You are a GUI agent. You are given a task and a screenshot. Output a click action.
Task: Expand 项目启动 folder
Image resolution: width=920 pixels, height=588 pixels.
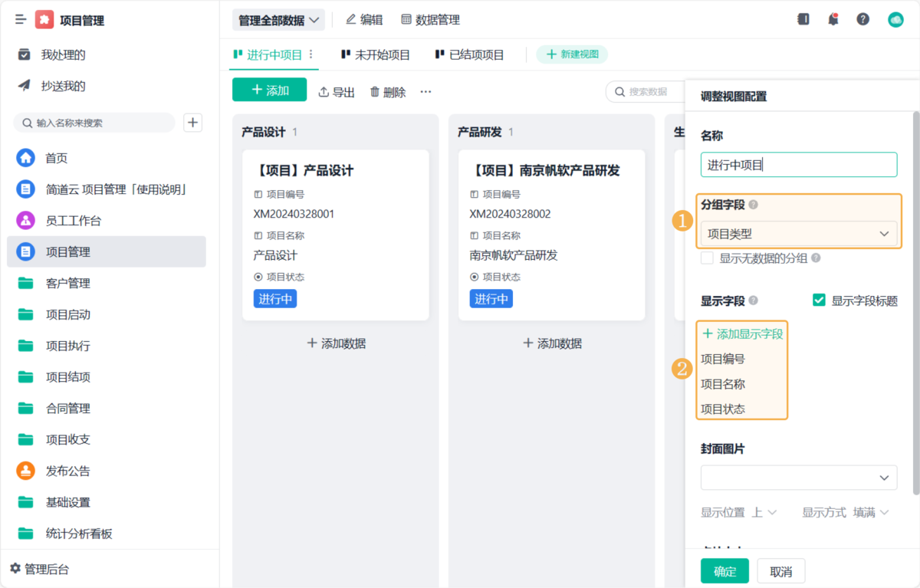point(106,314)
